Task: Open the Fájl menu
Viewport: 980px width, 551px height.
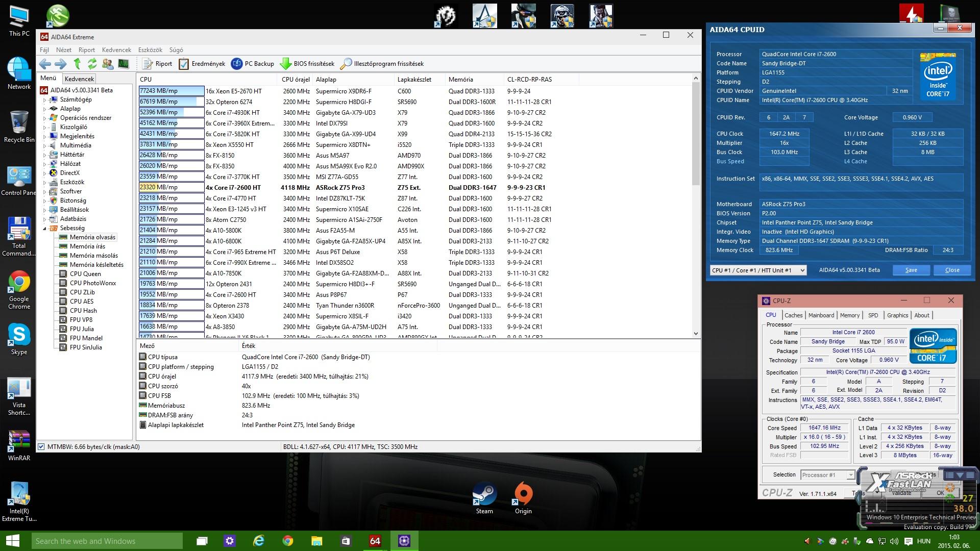Action: pos(44,50)
